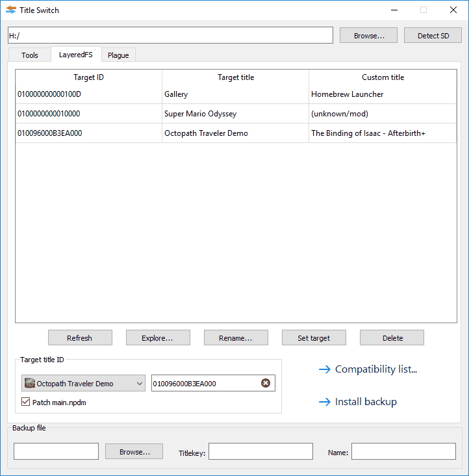Browse for a backup file
The width and height of the screenshot is (469, 476).
point(134,451)
